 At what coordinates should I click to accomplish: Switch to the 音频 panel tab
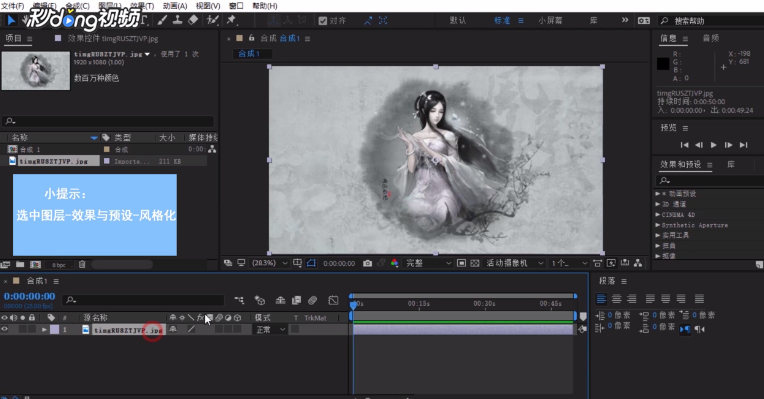711,38
